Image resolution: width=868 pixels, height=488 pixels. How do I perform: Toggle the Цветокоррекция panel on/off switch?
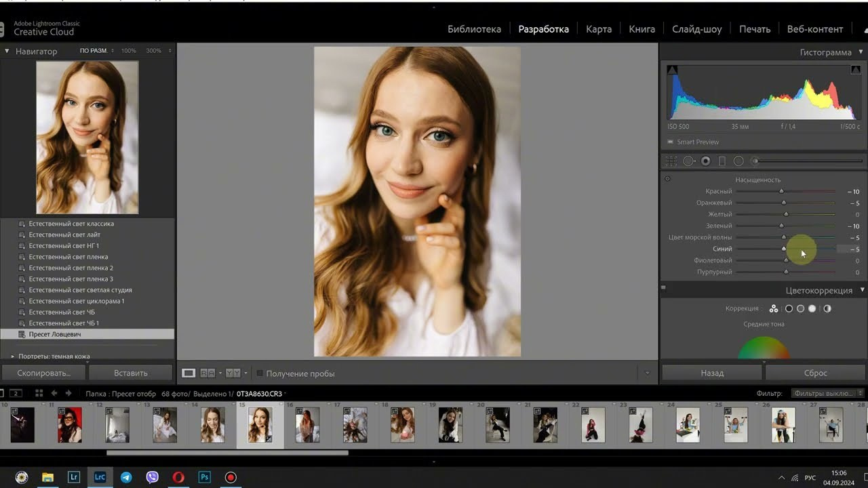[664, 289]
